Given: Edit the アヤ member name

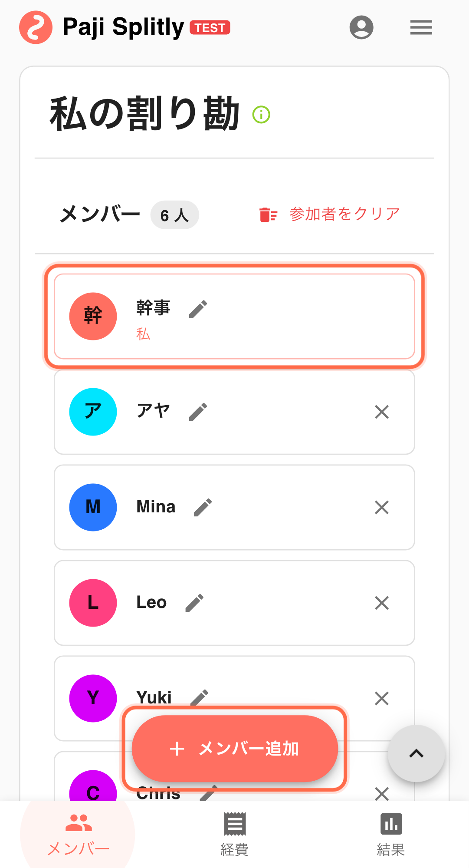Looking at the screenshot, I should 198,412.
